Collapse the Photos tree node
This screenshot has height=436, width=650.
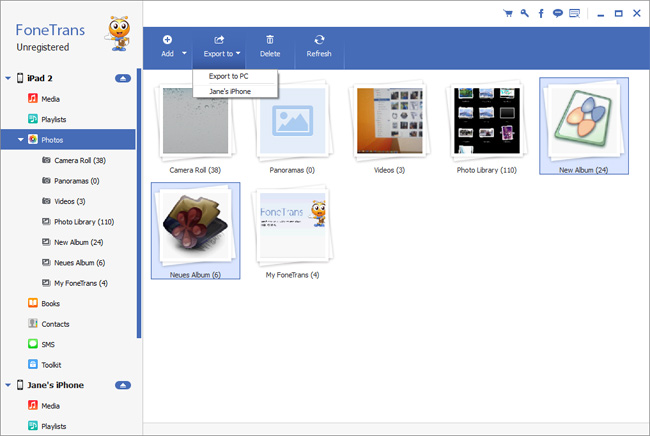(20, 139)
